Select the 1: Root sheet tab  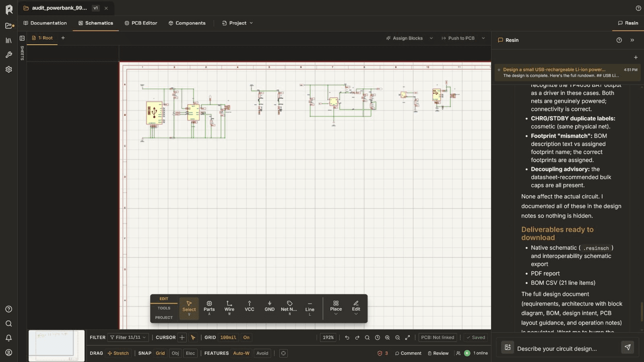coord(42,38)
